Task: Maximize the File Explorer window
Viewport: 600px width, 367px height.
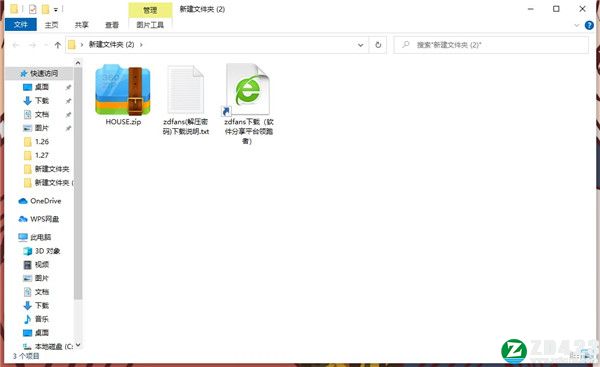Action: 556,9
